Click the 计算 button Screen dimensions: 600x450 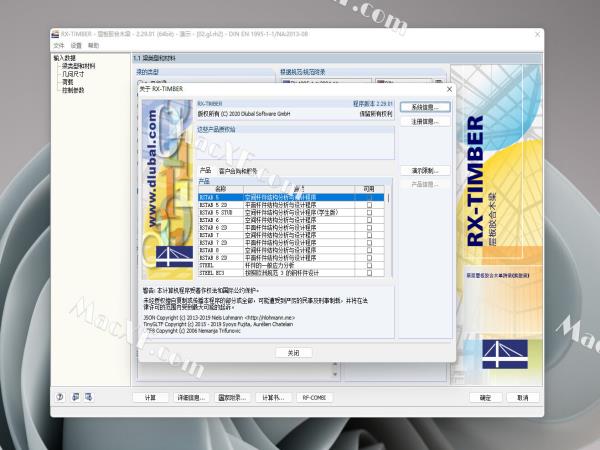click(150, 398)
